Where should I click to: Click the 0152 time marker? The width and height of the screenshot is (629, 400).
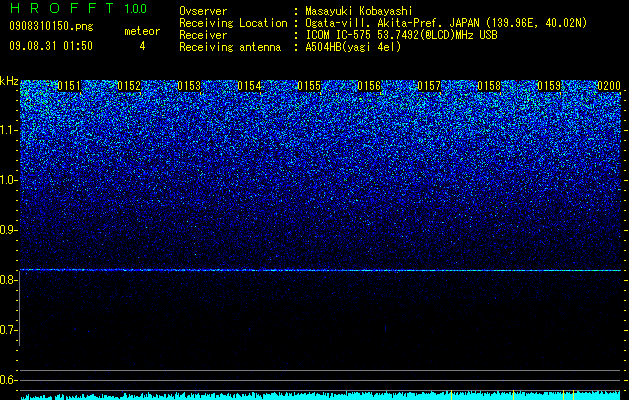point(129,86)
